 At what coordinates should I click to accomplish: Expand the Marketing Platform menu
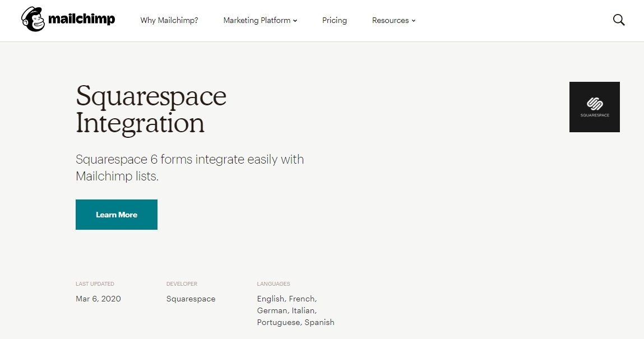(261, 20)
